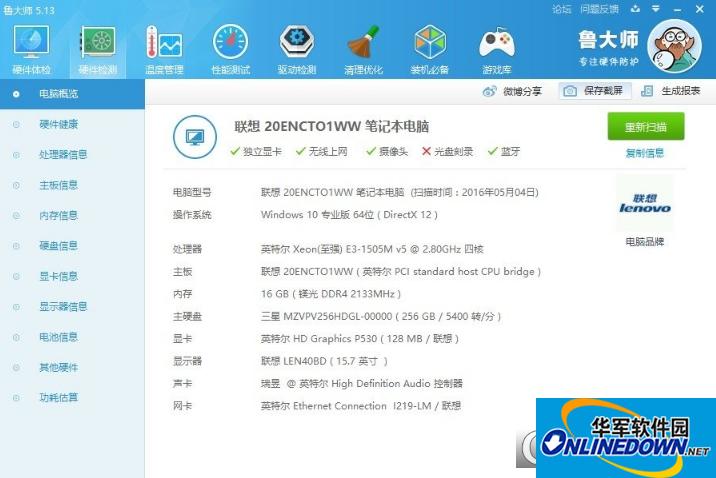
Task: Select 处理器信息 sidebar item
Action: pyautogui.click(x=72, y=155)
